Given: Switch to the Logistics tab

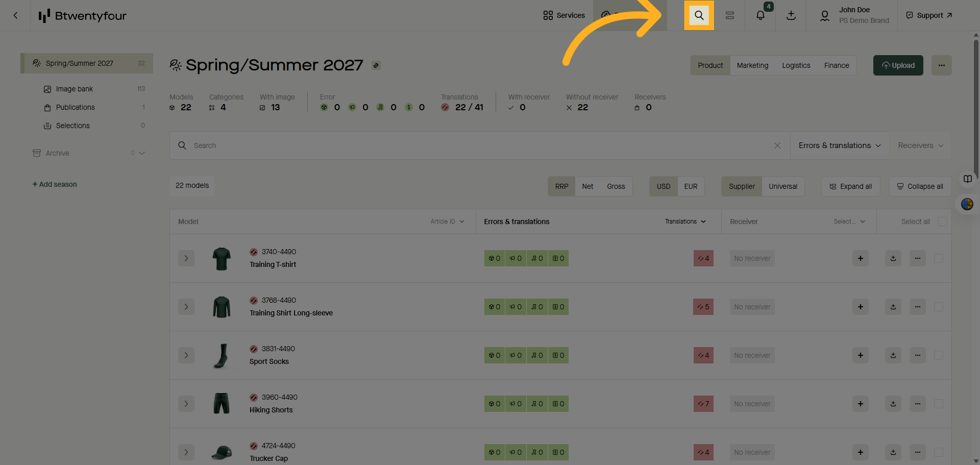Looking at the screenshot, I should [796, 65].
